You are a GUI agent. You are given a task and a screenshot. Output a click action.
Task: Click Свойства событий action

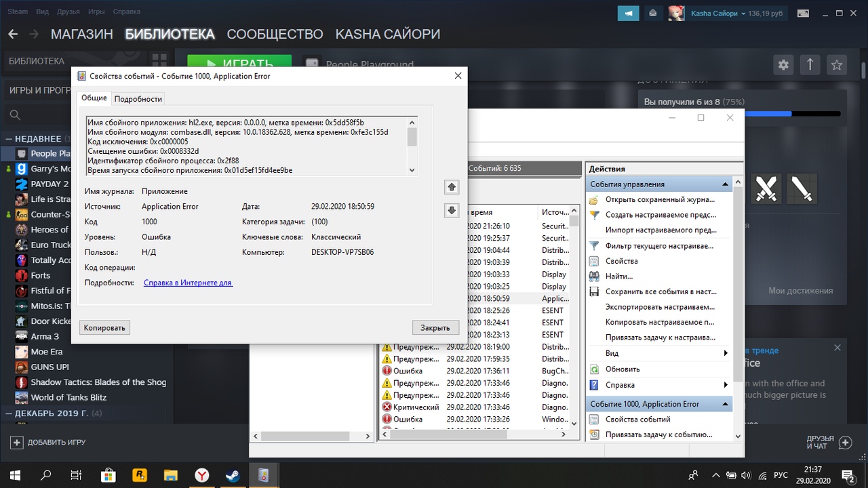pos(638,419)
